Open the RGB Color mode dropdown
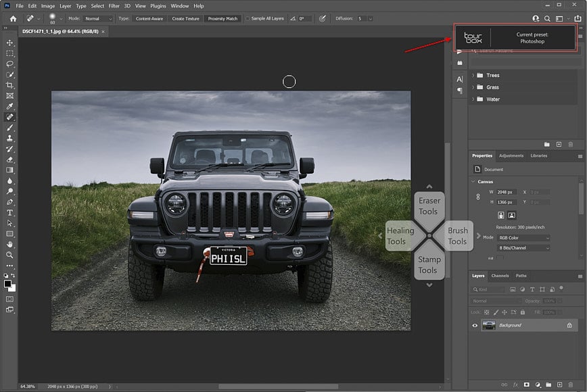The image size is (587, 392). 523,238
